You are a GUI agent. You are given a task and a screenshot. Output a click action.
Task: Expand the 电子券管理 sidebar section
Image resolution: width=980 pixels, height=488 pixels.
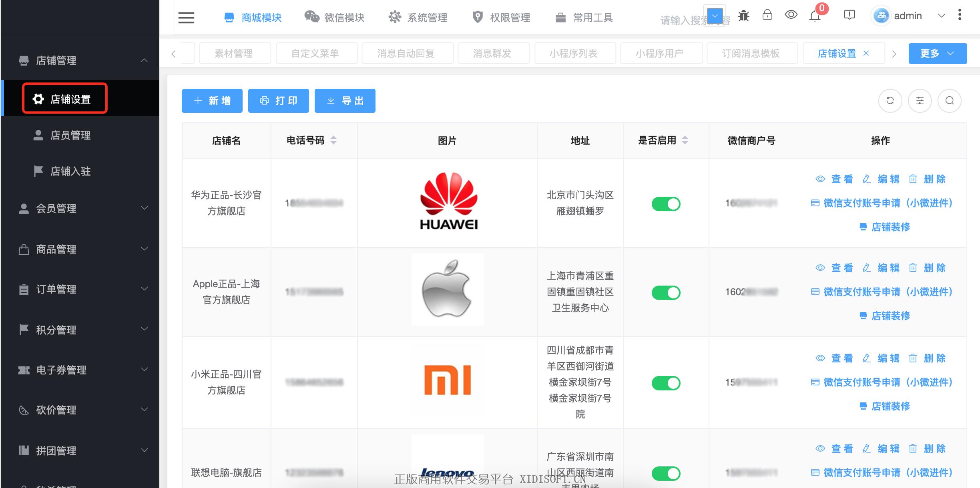(x=80, y=370)
